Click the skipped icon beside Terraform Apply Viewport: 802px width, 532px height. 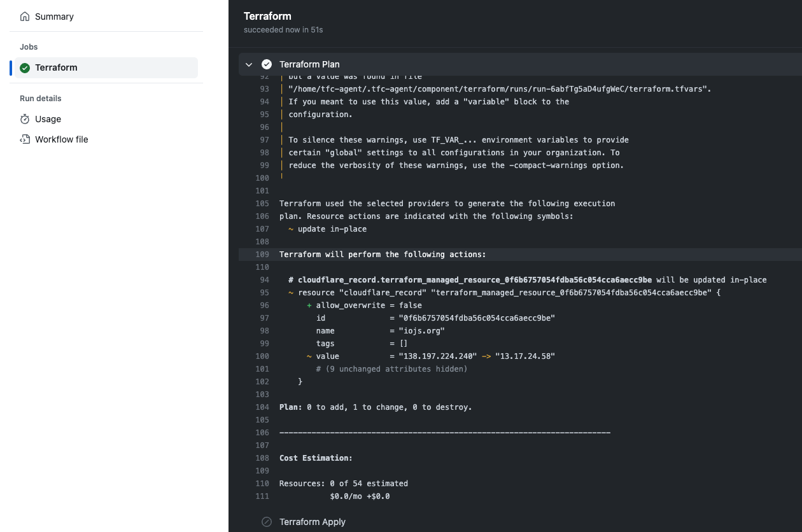(x=267, y=522)
